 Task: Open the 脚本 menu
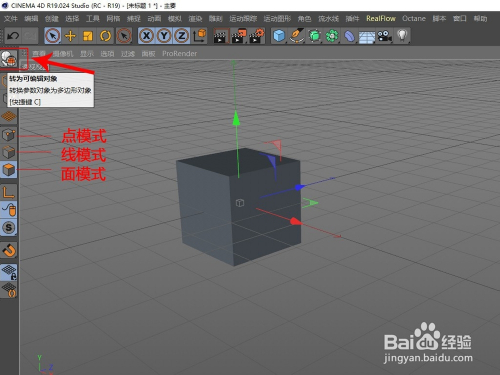coord(439,19)
